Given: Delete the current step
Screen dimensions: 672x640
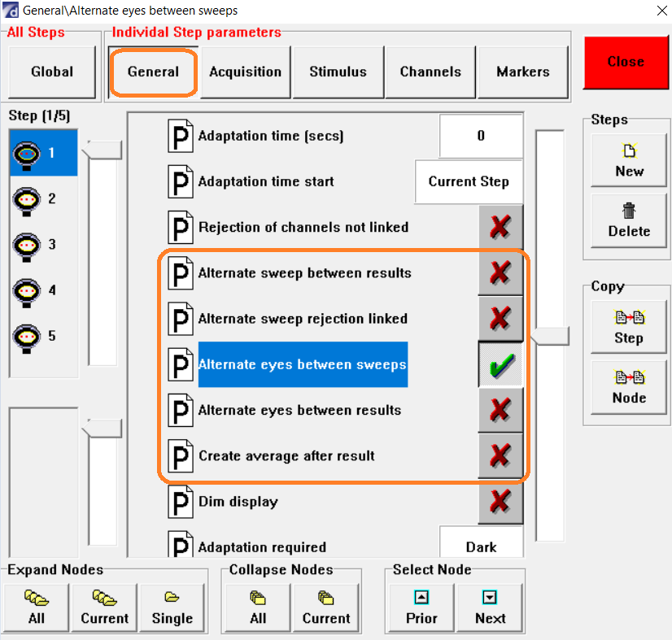Looking at the screenshot, I should coord(629,220).
